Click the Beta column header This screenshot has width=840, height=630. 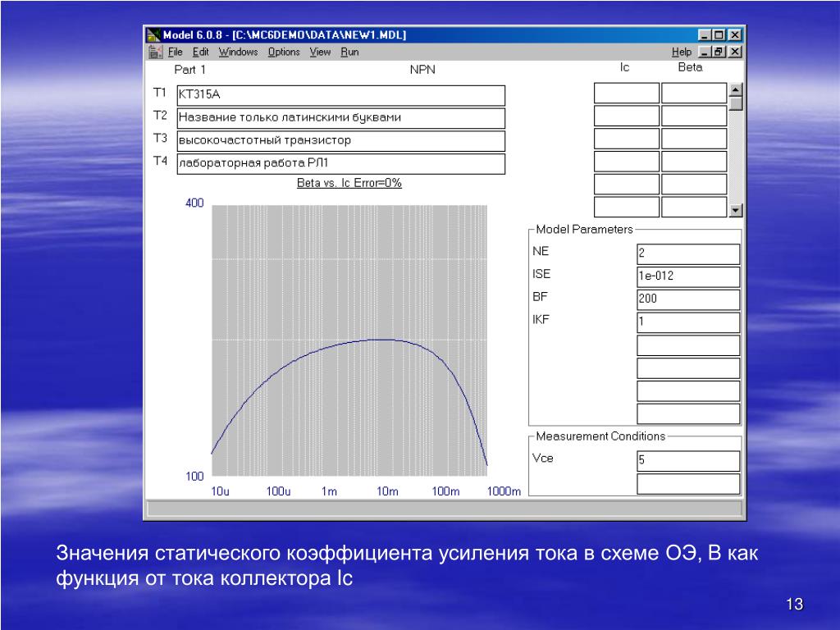pyautogui.click(x=690, y=67)
